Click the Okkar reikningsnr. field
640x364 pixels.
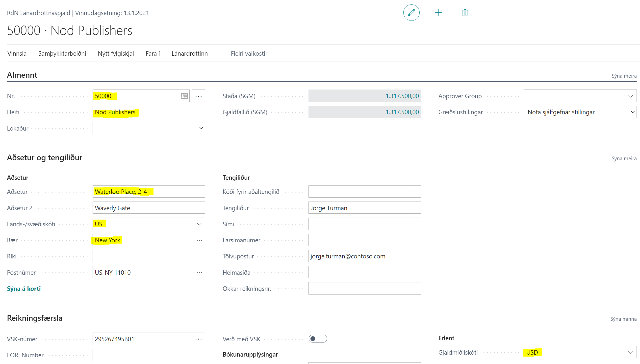pyautogui.click(x=364, y=289)
